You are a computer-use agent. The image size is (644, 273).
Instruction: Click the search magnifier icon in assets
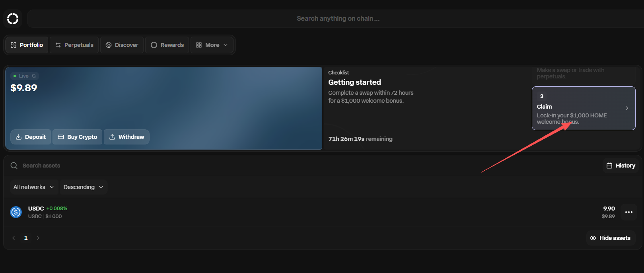pyautogui.click(x=14, y=166)
